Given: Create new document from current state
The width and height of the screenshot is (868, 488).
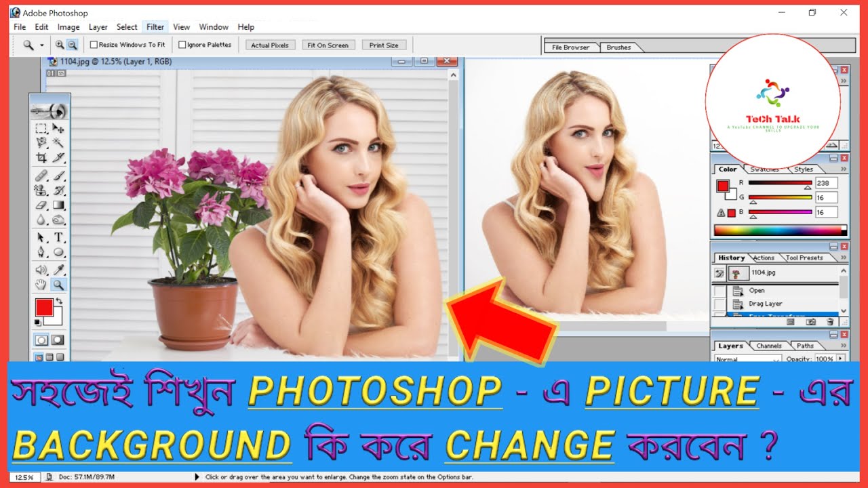Looking at the screenshot, I should (x=790, y=322).
